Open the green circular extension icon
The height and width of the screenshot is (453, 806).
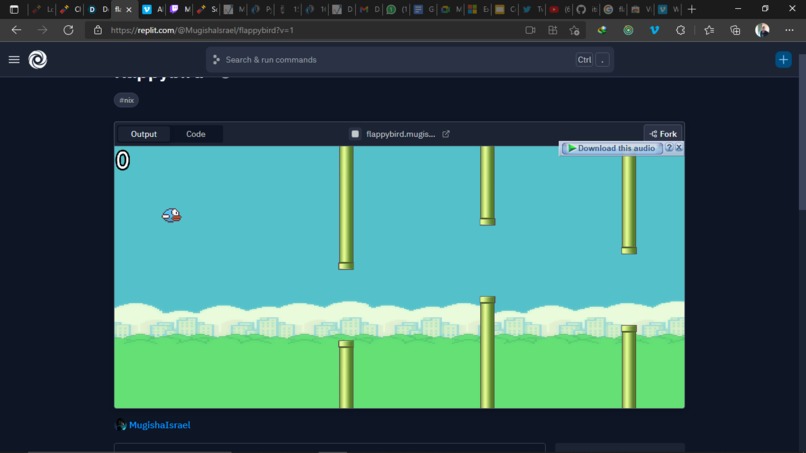[x=628, y=30]
